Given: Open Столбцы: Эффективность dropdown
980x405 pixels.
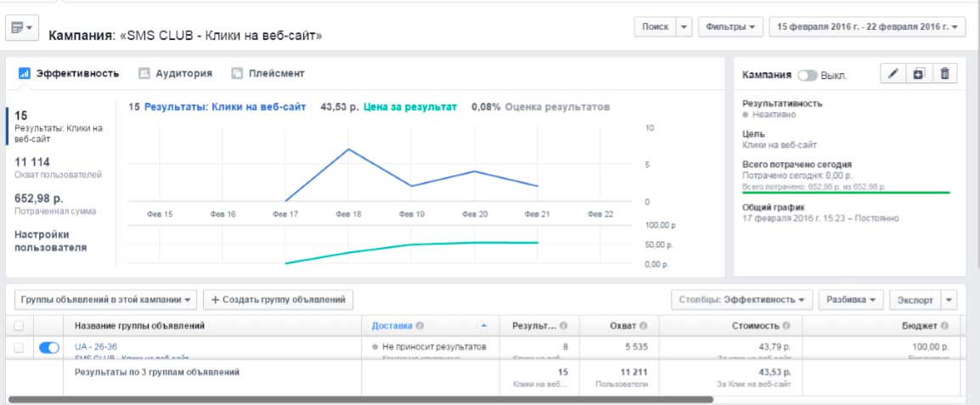Looking at the screenshot, I should coord(742,300).
